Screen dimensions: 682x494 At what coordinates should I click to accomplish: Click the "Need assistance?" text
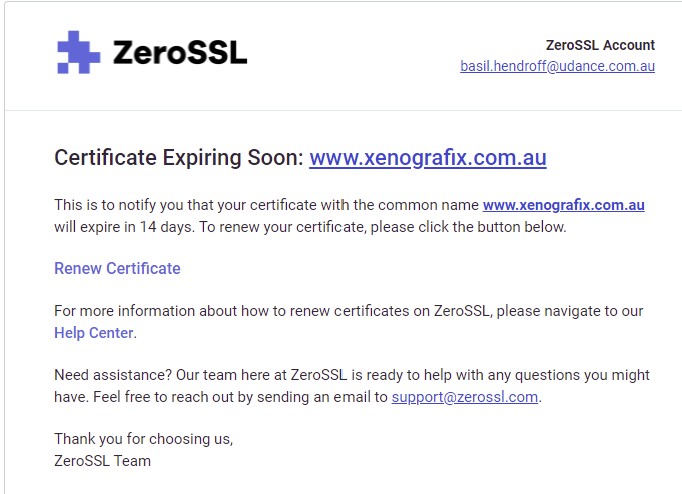(113, 375)
